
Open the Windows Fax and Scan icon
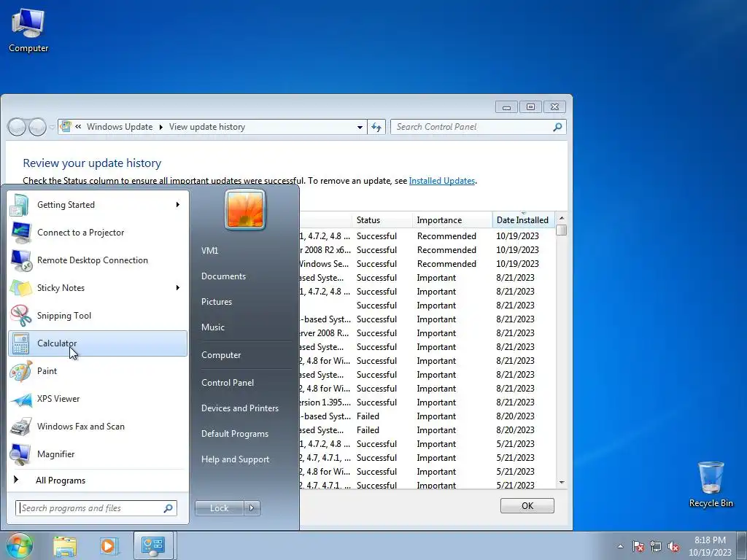coord(20,426)
